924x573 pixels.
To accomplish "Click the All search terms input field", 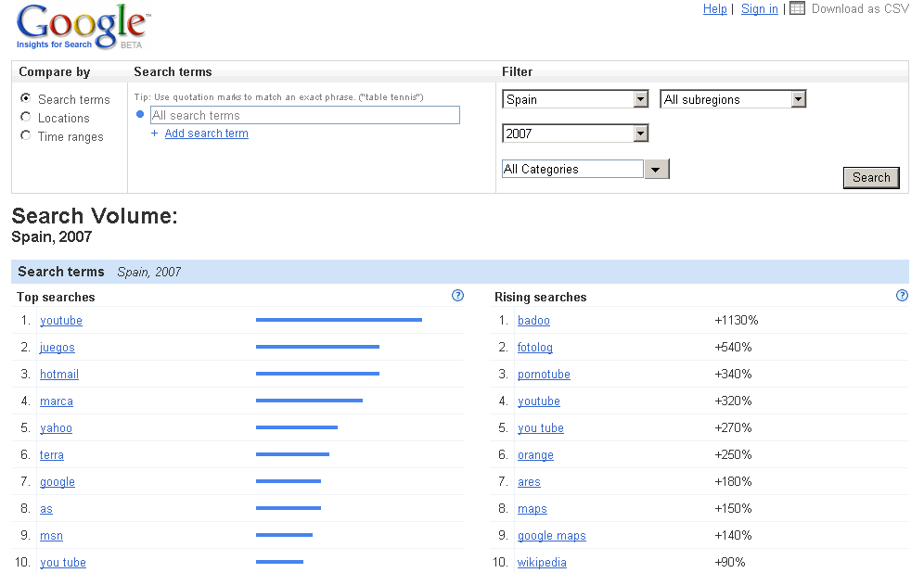I will (x=304, y=115).
